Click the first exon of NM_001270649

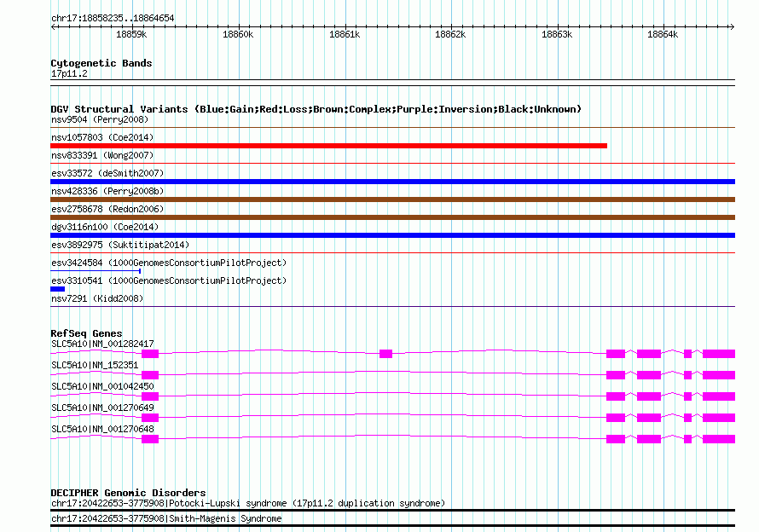click(x=150, y=418)
